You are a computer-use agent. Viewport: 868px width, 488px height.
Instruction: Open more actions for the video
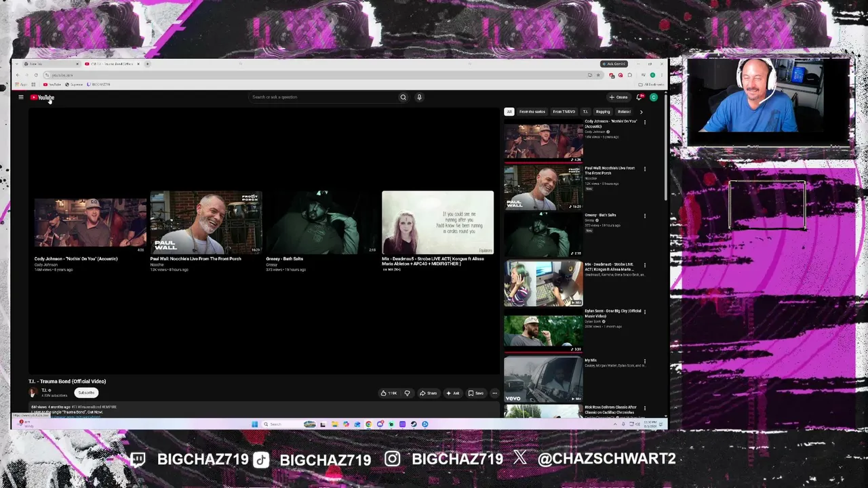pyautogui.click(x=494, y=393)
